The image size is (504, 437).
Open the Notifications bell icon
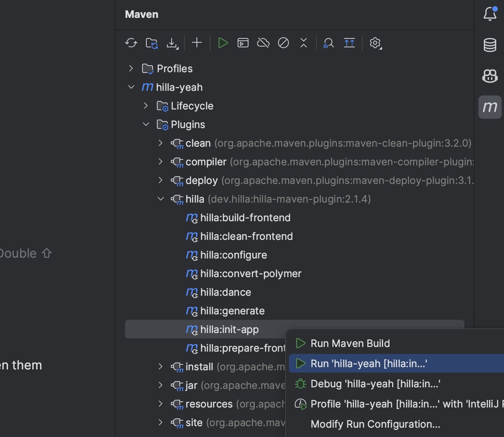tap(490, 14)
